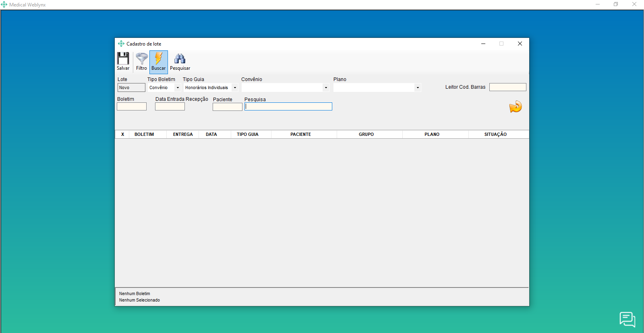Screen dimensions: 644x333
Task: Click the PACIENTE column header
Action: tap(300, 134)
